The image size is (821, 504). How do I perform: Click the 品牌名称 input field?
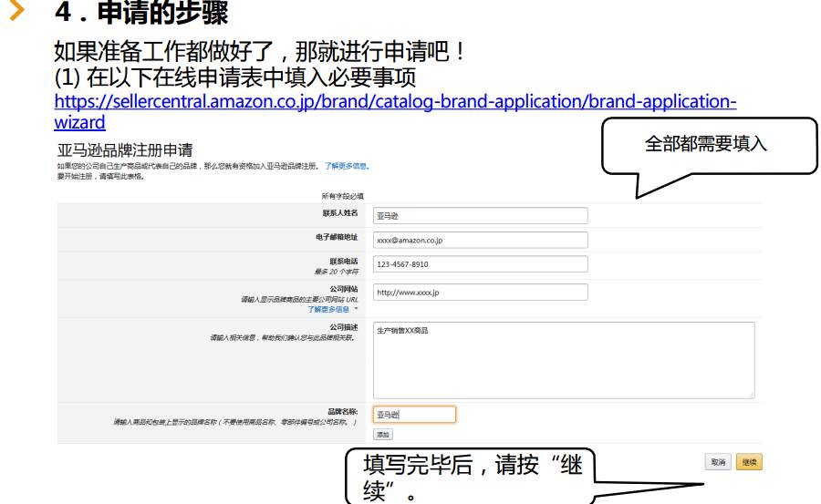[x=414, y=415]
